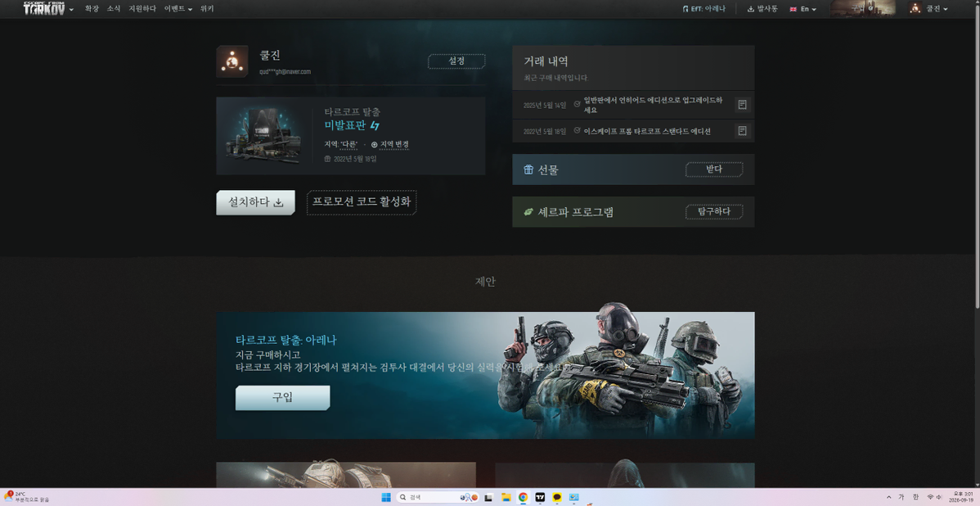Open the 확장 menu item

click(92, 9)
